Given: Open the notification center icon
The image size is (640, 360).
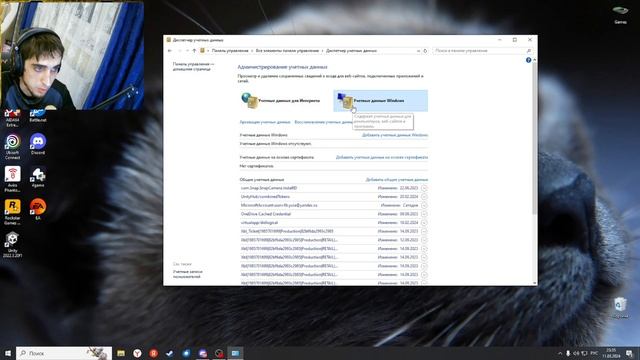Looking at the screenshot, I should click(629, 353).
